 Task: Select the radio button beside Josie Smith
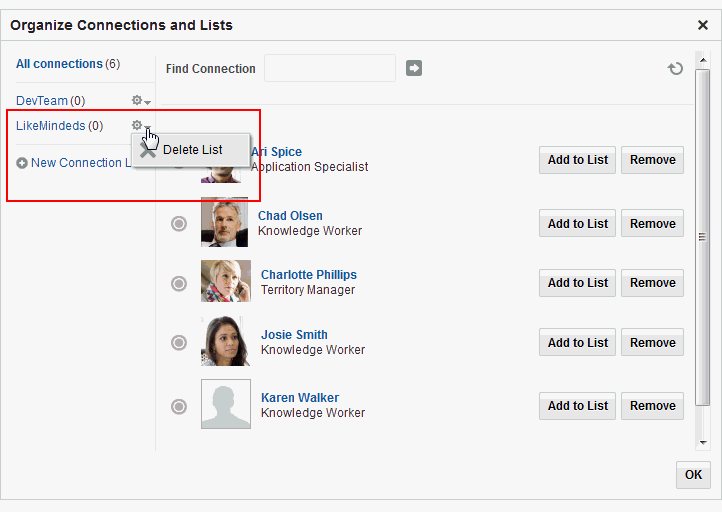[179, 343]
